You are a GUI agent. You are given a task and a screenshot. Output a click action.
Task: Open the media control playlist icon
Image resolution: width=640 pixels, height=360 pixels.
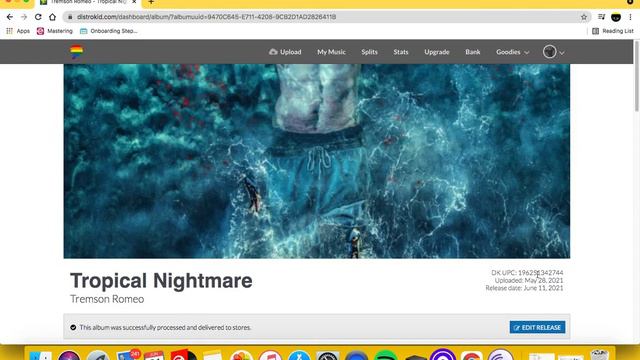(601, 17)
